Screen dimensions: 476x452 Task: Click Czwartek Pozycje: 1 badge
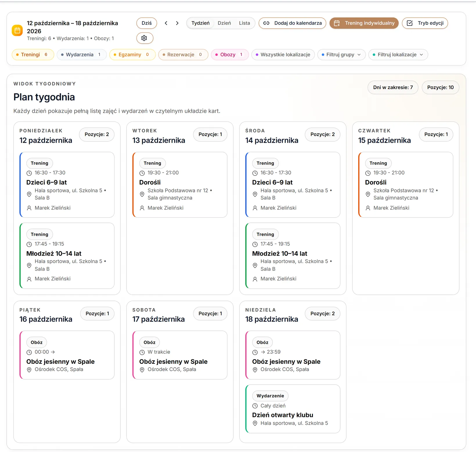(x=436, y=134)
